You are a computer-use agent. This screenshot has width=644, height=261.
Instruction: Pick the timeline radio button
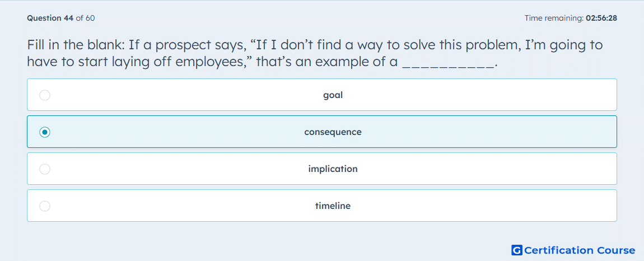pos(45,206)
